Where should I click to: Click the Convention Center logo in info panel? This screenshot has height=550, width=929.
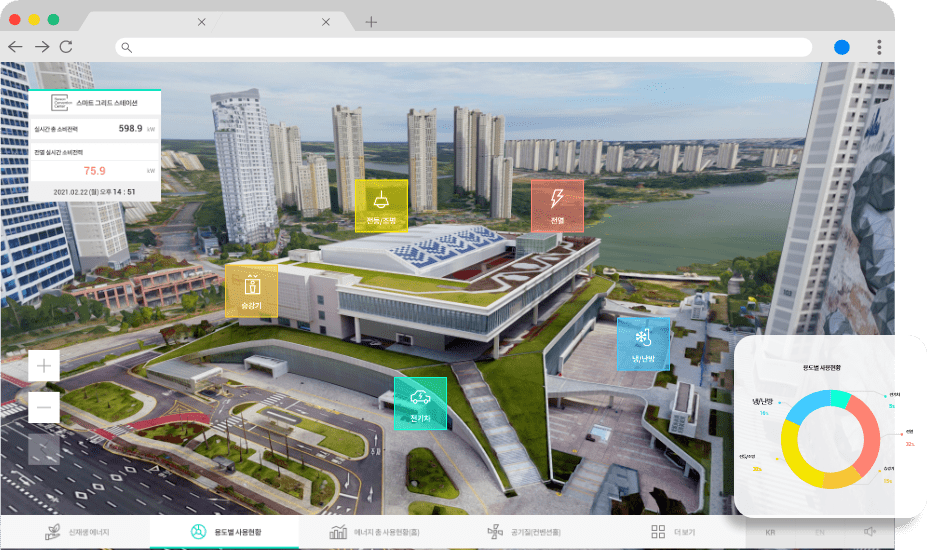[62, 103]
